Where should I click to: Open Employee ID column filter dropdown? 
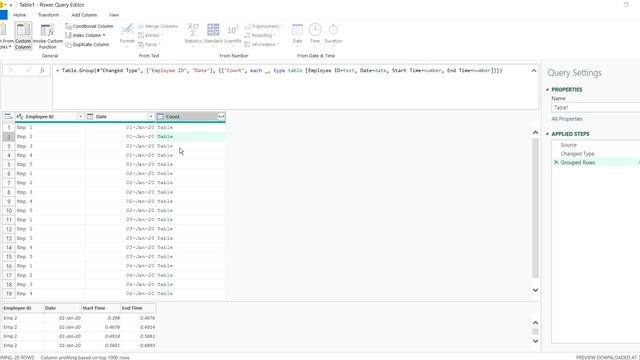80,117
